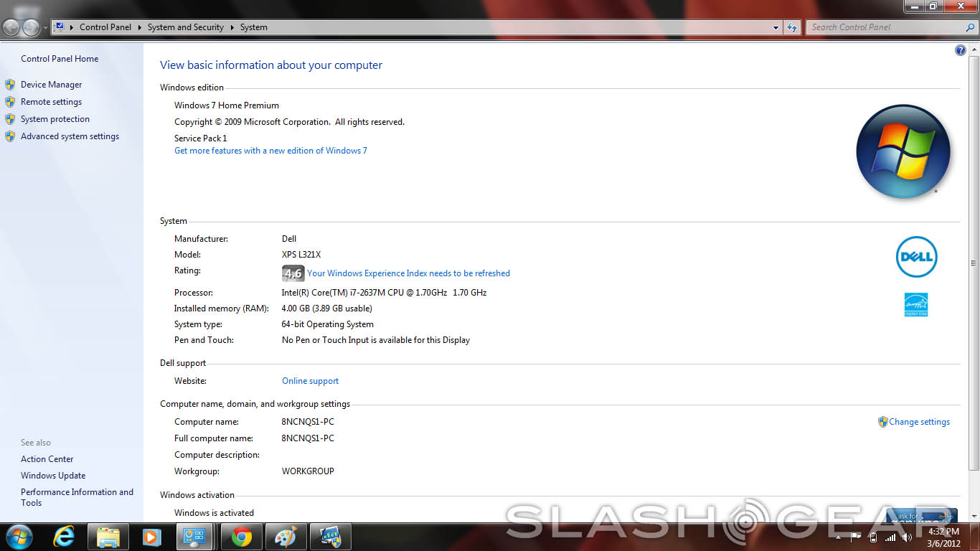Viewport: 980px width, 551px height.
Task: Click the network signal icon in system tray
Action: 890,537
